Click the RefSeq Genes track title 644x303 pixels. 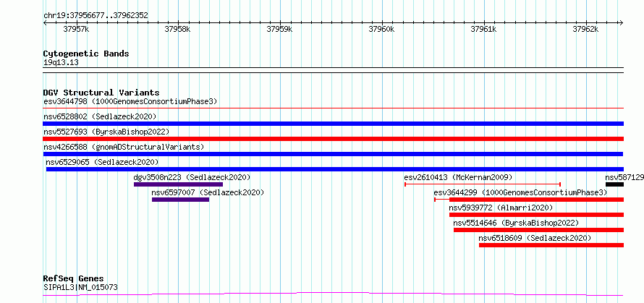(74, 279)
